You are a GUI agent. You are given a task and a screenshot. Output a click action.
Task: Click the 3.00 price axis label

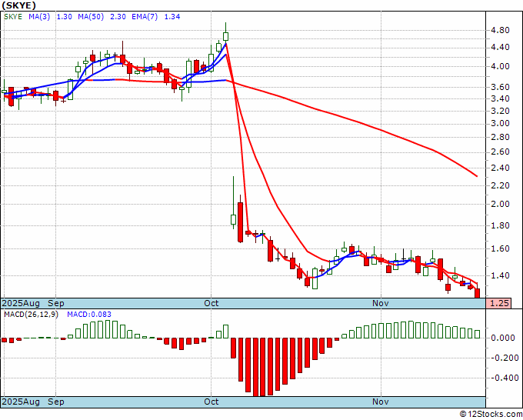(x=500, y=123)
